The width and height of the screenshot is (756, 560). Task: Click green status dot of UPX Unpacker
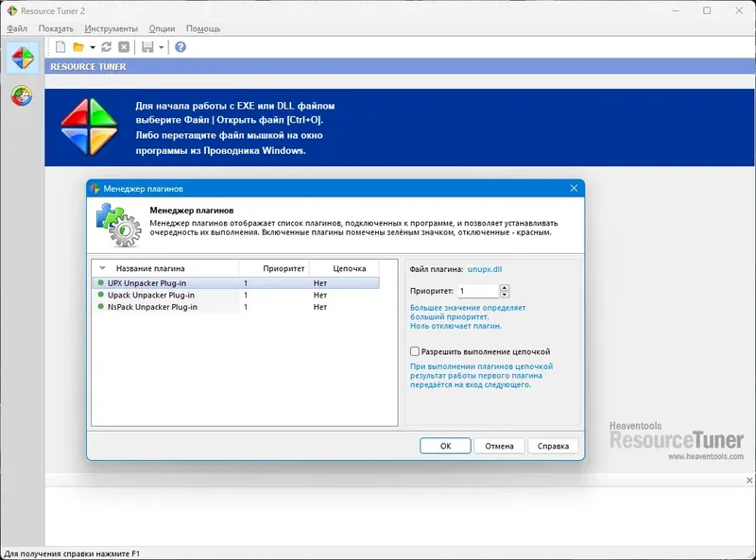pyautogui.click(x=101, y=282)
